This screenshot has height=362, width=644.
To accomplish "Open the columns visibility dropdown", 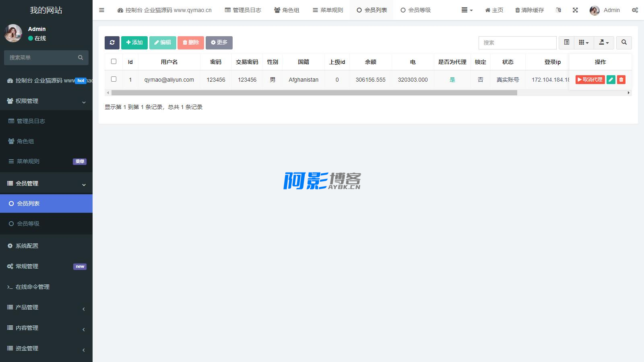I will pyautogui.click(x=584, y=43).
